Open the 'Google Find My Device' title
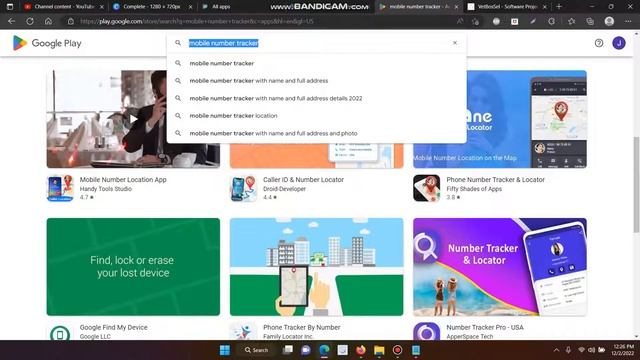Viewport: 640px width, 360px height. point(113,327)
